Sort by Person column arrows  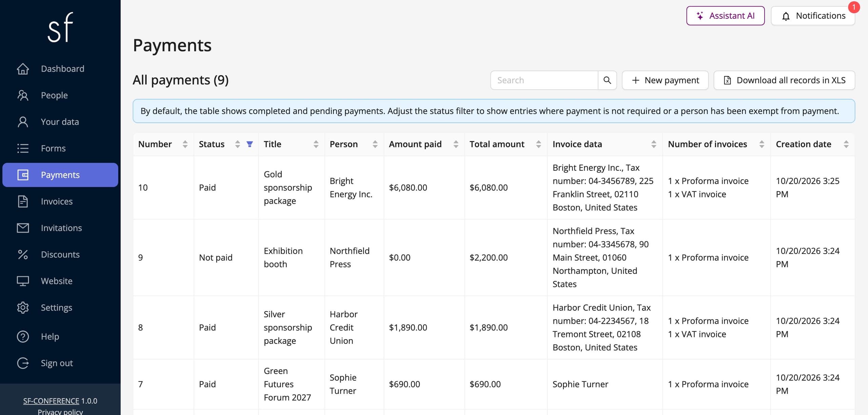pos(375,144)
